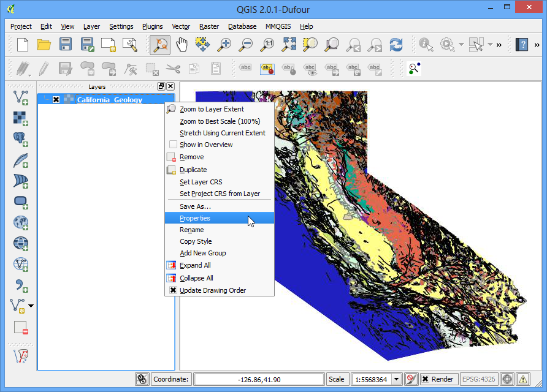Click the Scale value field 1:5568364

point(372,380)
